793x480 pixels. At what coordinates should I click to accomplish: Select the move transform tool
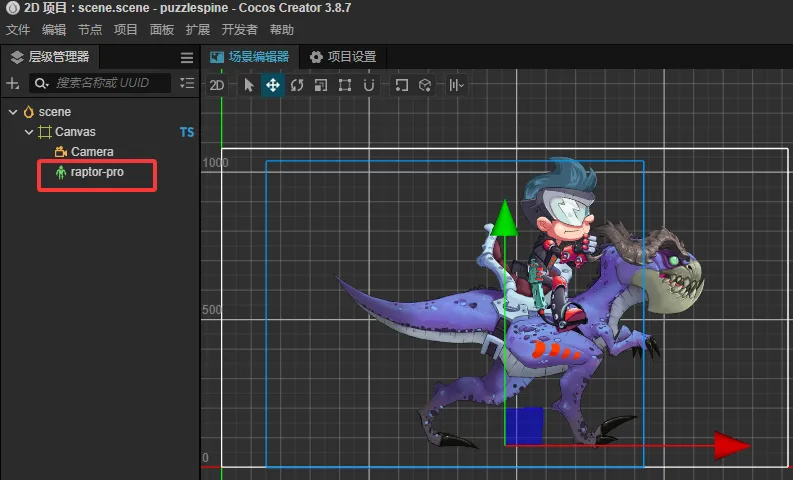[x=272, y=86]
